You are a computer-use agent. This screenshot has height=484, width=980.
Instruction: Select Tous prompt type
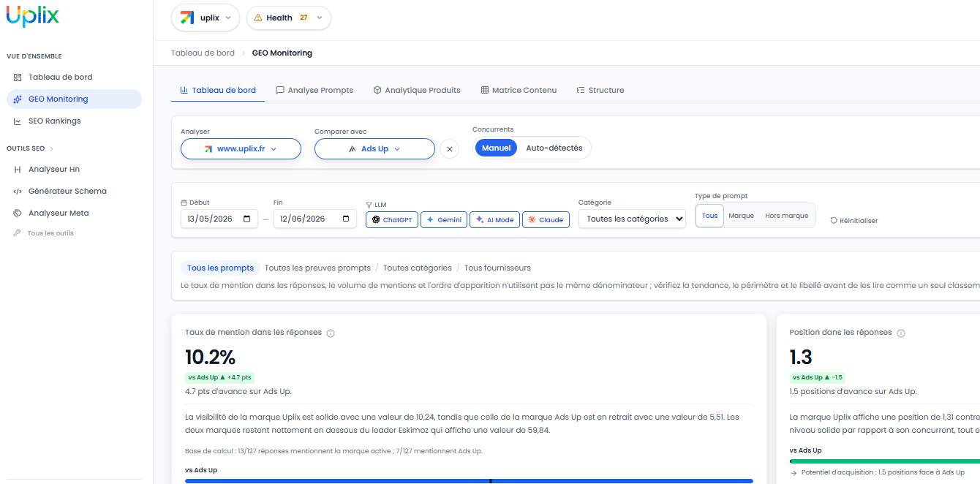click(709, 216)
